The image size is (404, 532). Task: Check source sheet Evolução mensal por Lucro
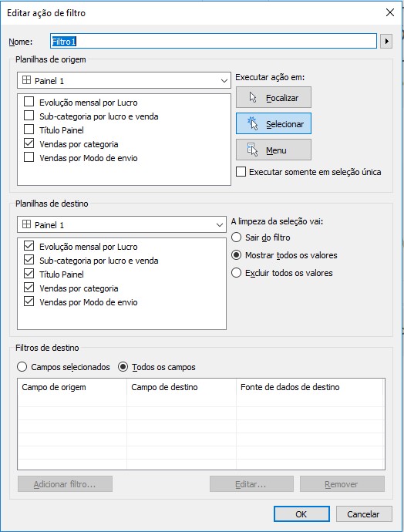click(29, 102)
